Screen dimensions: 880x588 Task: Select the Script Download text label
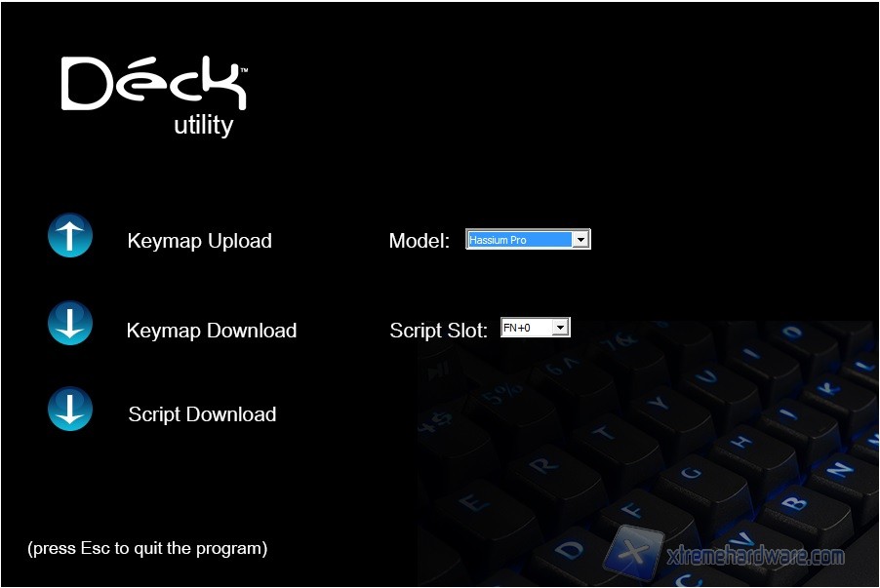(x=202, y=414)
